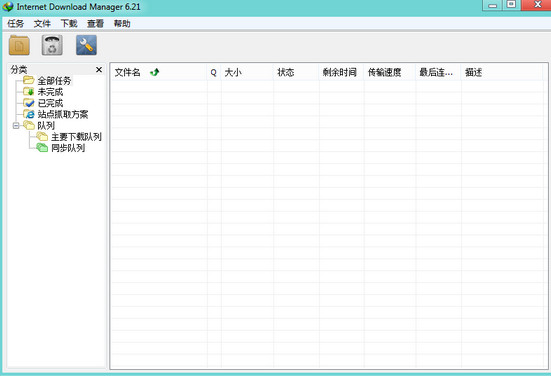Click the Q column header

(214, 72)
